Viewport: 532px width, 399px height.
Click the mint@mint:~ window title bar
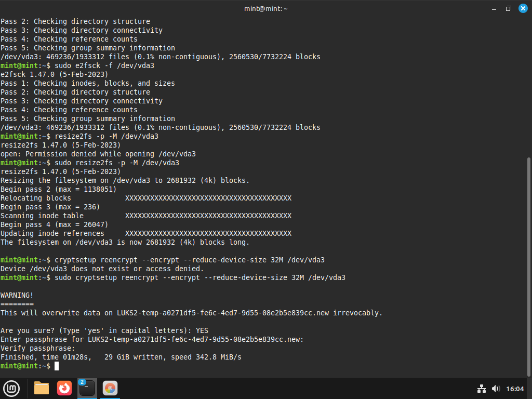(266, 8)
